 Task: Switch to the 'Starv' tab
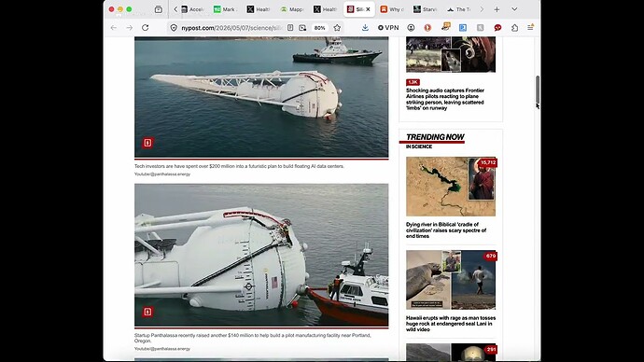[x=426, y=9]
